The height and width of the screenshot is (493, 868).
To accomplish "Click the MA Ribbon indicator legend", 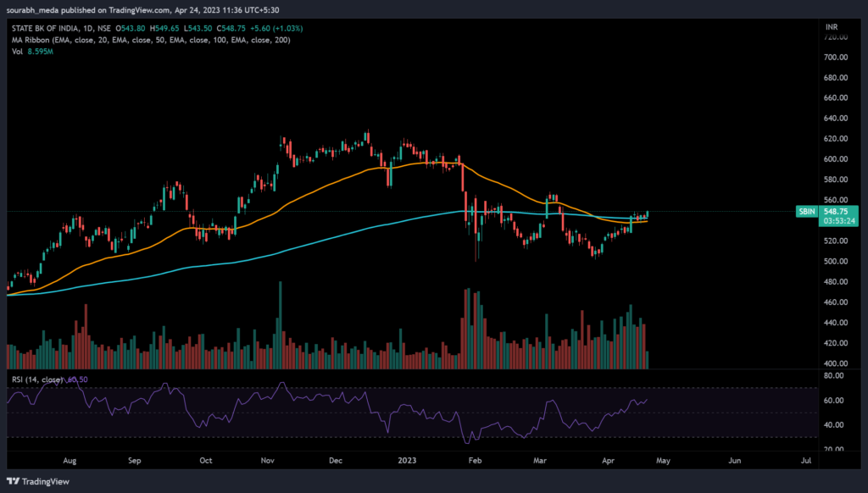I will pyautogui.click(x=151, y=40).
